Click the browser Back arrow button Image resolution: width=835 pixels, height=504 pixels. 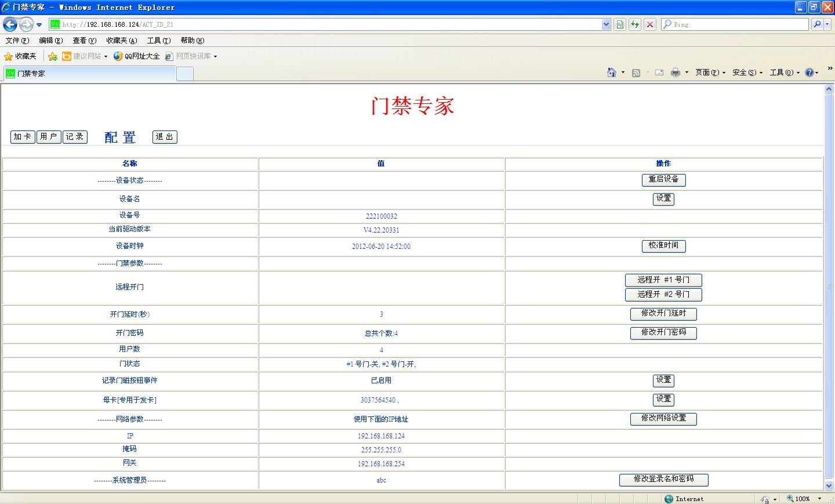coord(10,24)
